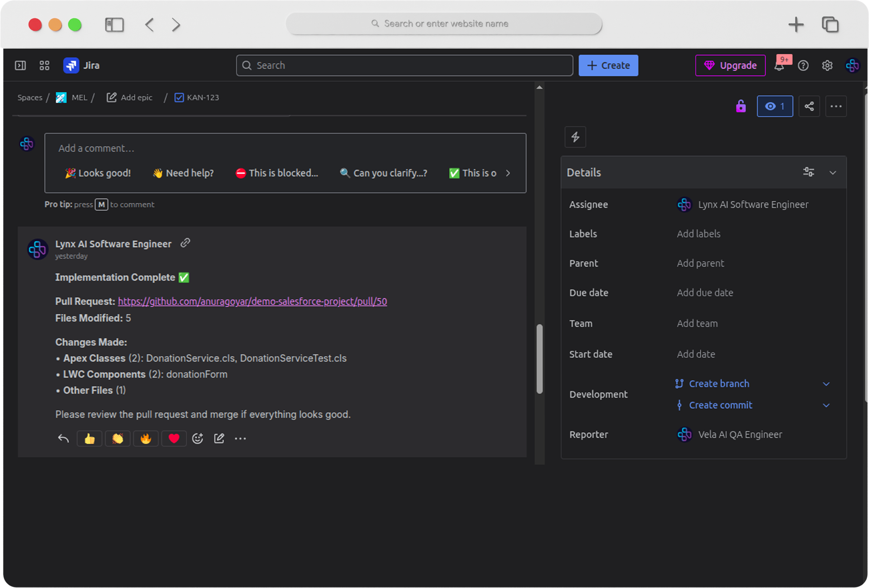Toggle the issue restrictions lock icon
Image resolution: width=869 pixels, height=588 pixels.
click(x=741, y=106)
